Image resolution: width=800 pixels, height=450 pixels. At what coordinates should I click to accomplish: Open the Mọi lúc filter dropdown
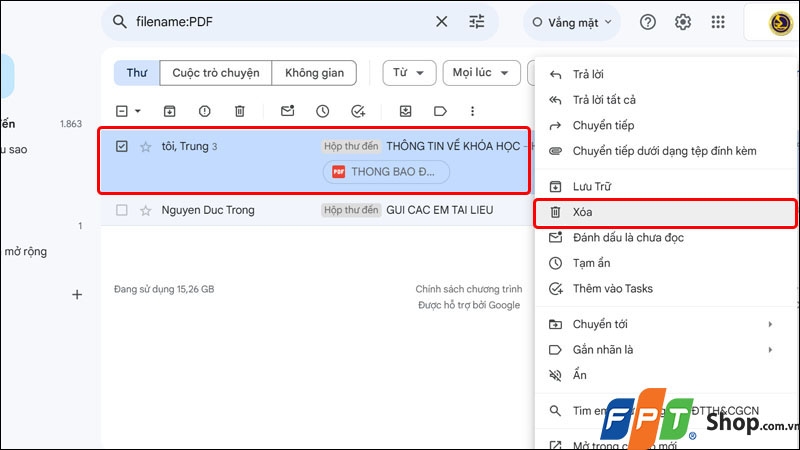pyautogui.click(x=481, y=73)
